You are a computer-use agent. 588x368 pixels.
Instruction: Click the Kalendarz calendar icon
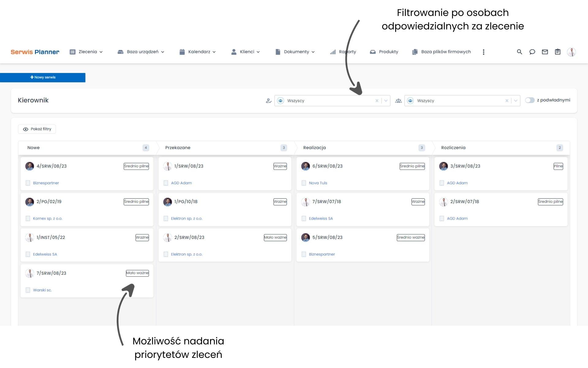coord(182,52)
